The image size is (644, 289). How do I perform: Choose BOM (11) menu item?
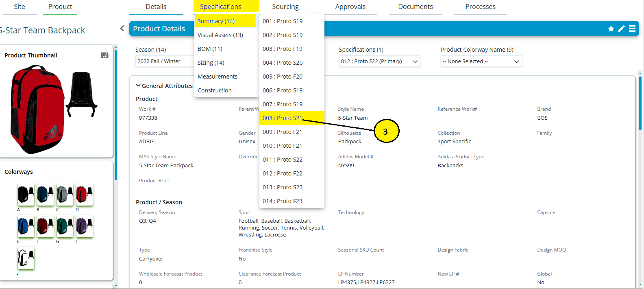pyautogui.click(x=226, y=49)
